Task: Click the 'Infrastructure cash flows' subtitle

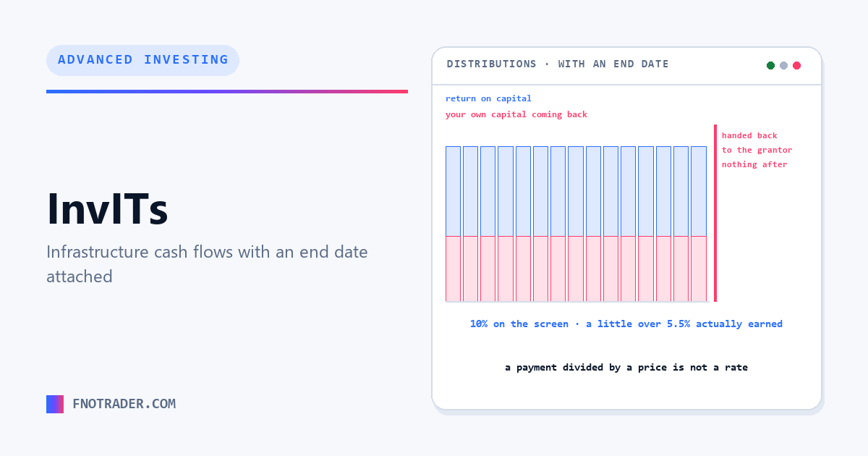Action: (207, 264)
